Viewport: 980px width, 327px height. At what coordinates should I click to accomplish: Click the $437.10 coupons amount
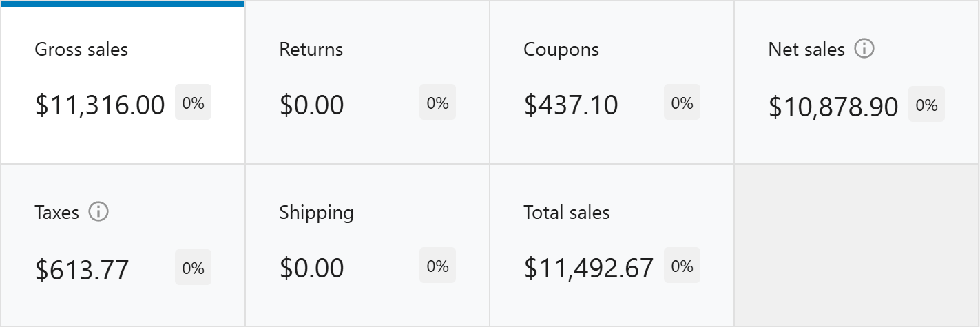point(571,105)
